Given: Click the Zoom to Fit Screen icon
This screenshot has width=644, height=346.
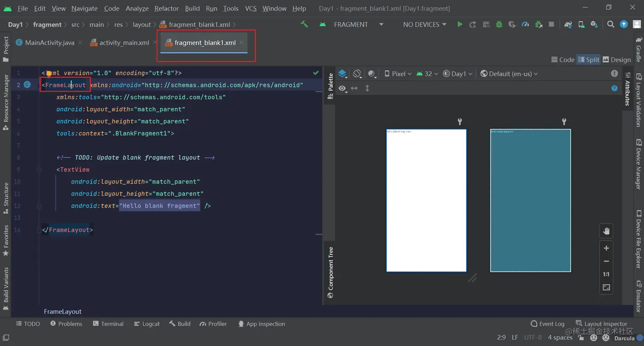Looking at the screenshot, I should click(606, 288).
